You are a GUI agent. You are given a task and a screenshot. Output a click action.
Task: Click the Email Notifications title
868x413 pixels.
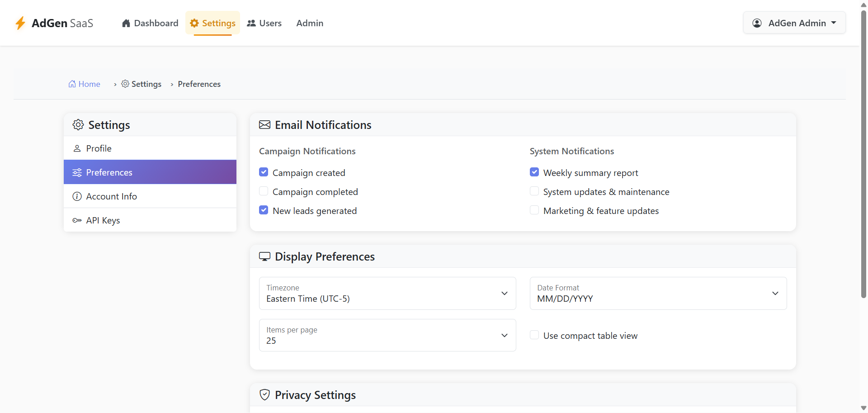point(323,125)
